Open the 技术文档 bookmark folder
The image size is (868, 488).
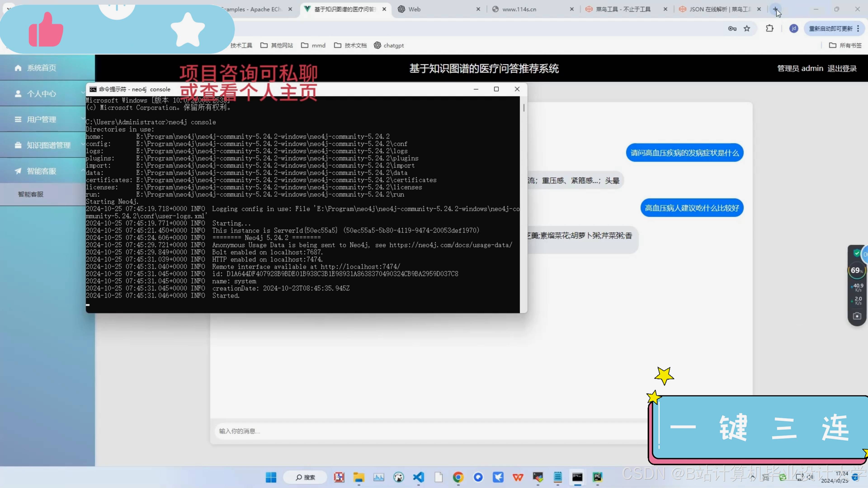(x=350, y=45)
